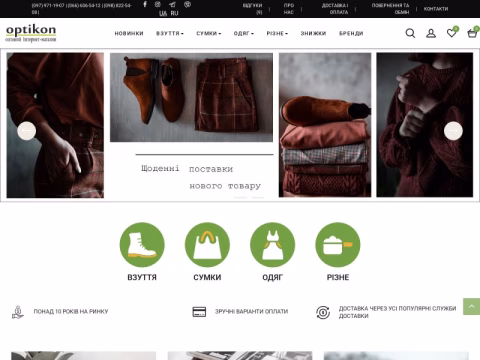
Task: Open the Контакти page
Action: tap(436, 9)
